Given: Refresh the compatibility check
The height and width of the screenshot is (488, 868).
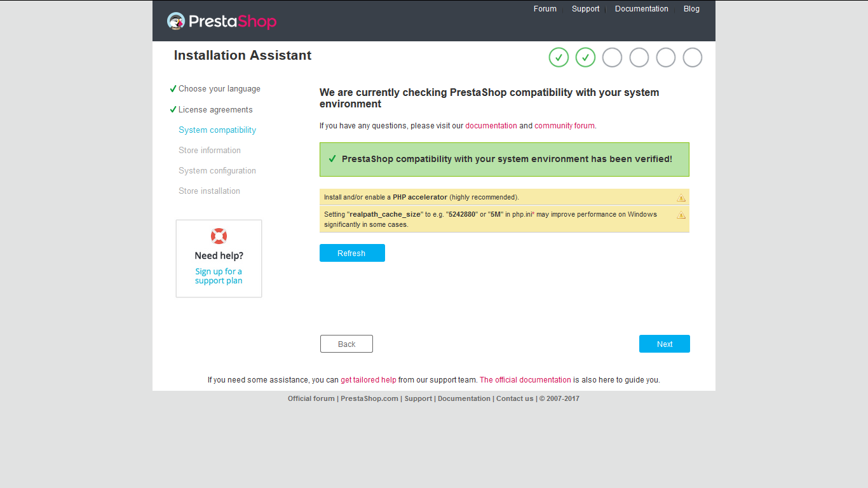Looking at the screenshot, I should (352, 253).
